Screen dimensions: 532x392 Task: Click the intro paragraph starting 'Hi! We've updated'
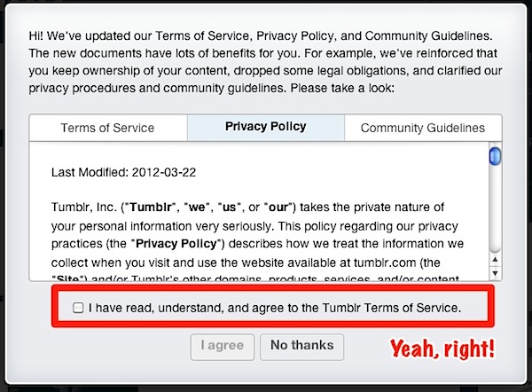pos(265,62)
